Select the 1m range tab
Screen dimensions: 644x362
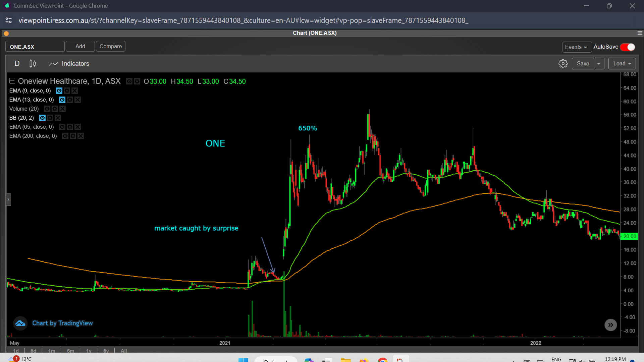coord(52,351)
